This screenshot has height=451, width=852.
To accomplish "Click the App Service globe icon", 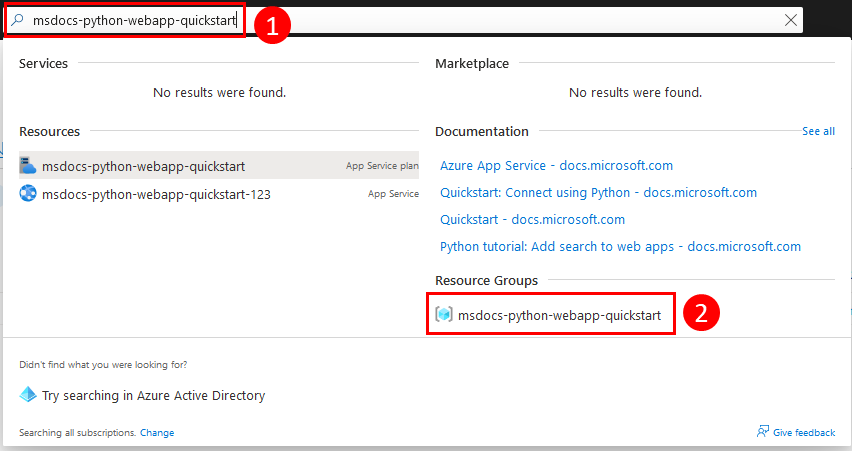I will tap(28, 193).
